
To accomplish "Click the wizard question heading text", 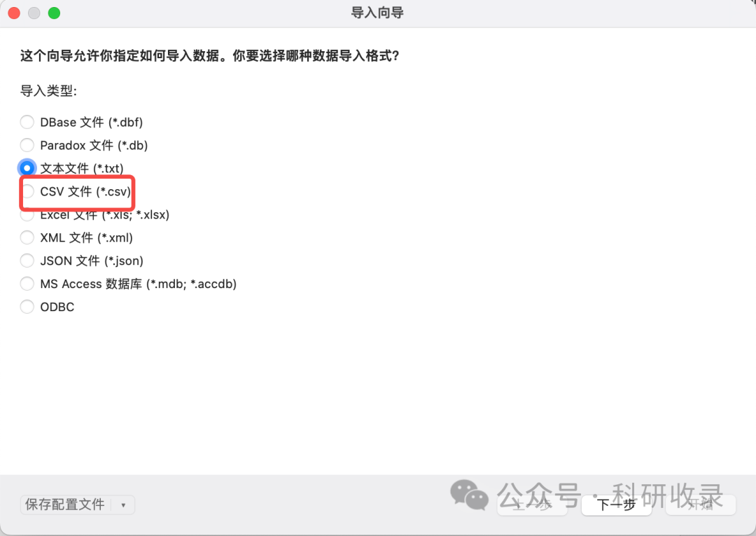I will [x=210, y=56].
